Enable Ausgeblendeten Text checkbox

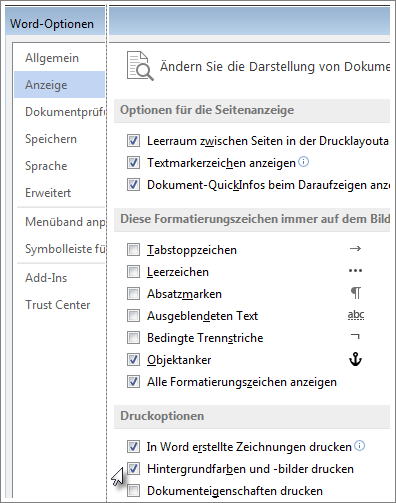pos(133,316)
